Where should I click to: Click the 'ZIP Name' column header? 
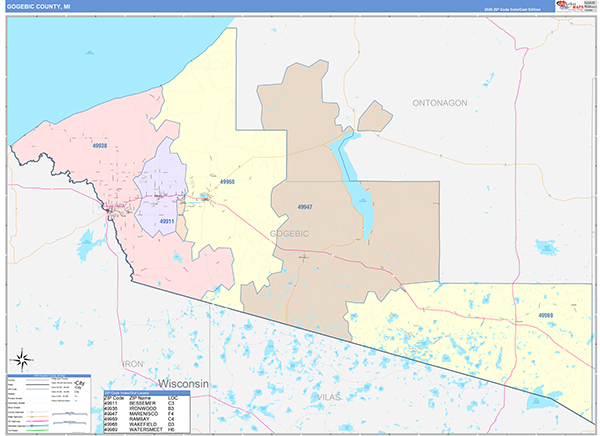click(x=140, y=398)
